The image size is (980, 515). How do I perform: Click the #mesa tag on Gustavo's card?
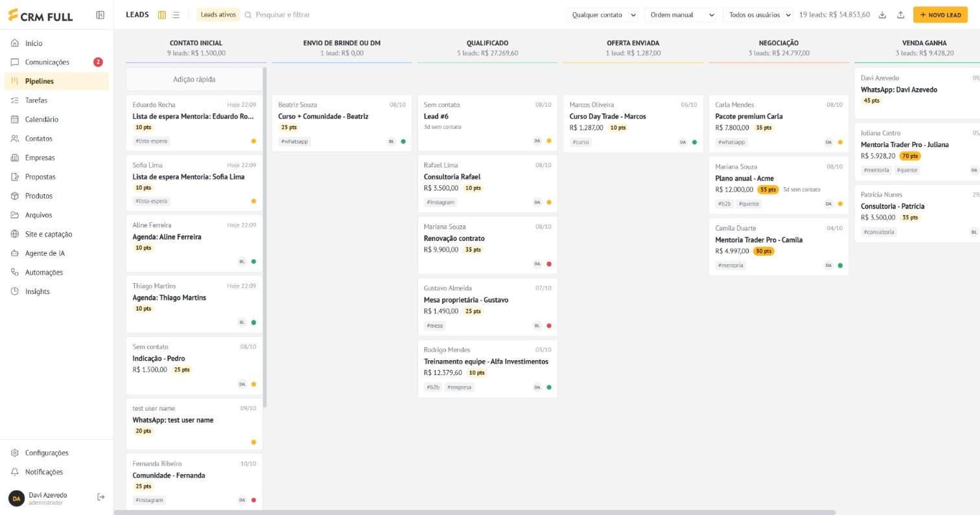click(435, 326)
